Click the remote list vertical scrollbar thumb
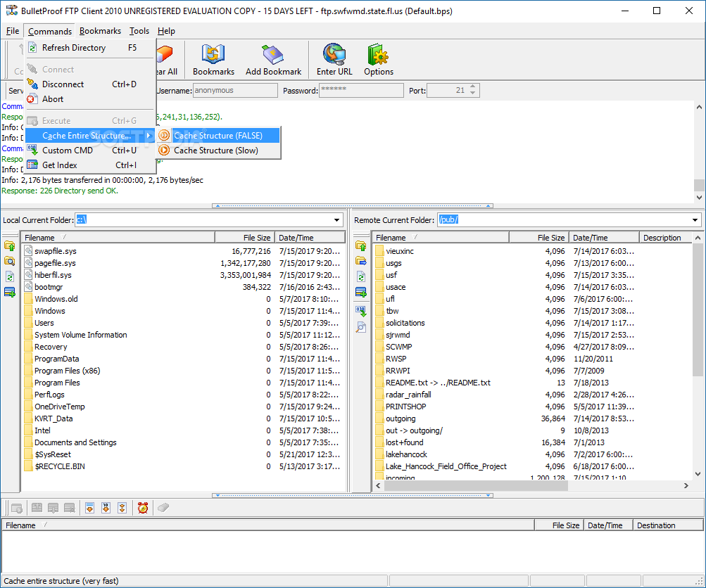The width and height of the screenshot is (706, 588). [x=698, y=310]
